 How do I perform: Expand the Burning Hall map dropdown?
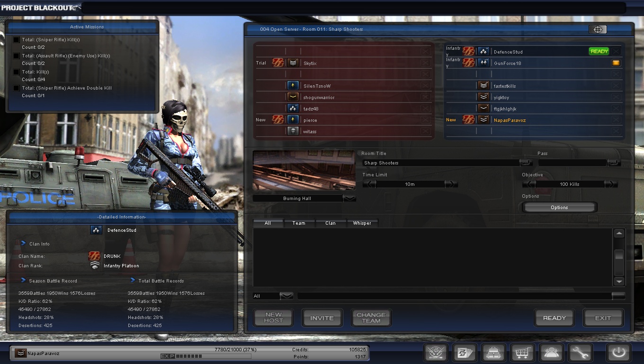point(349,199)
